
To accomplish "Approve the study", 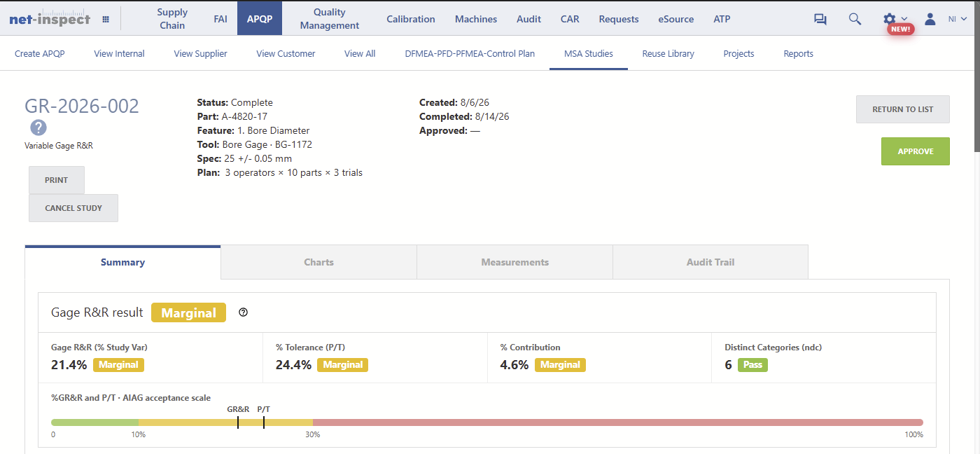I will (x=916, y=151).
